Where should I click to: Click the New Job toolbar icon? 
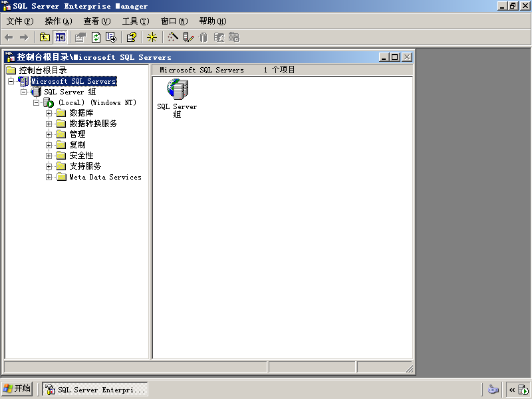(234, 37)
